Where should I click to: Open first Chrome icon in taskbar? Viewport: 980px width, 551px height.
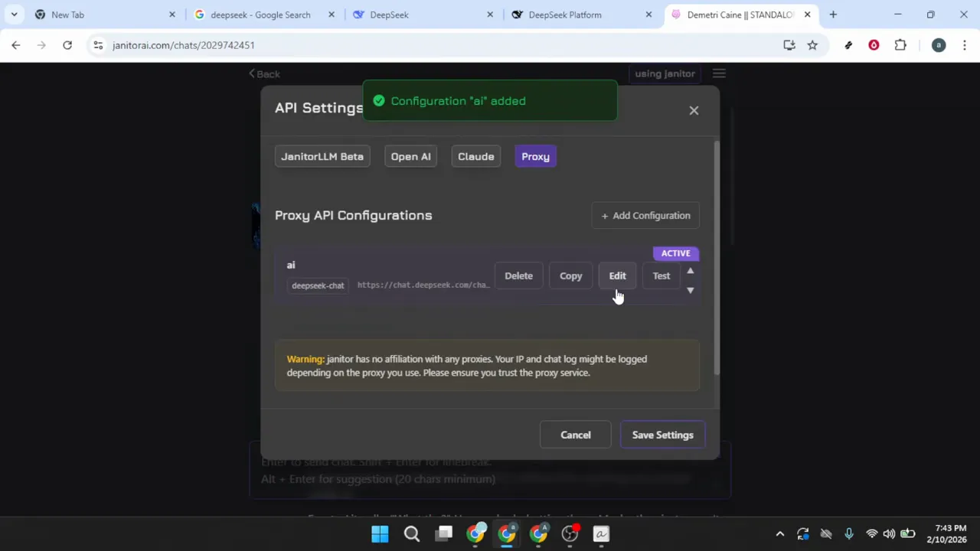click(475, 534)
